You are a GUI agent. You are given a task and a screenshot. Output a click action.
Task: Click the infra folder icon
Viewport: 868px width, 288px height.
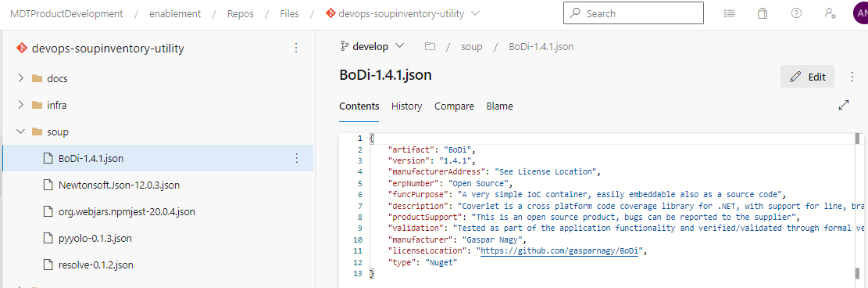[38, 105]
